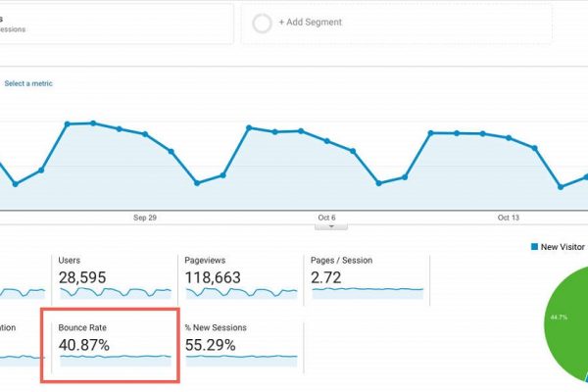Click the data point directly above Oct 13
This screenshot has height=392, width=588.
(509, 138)
